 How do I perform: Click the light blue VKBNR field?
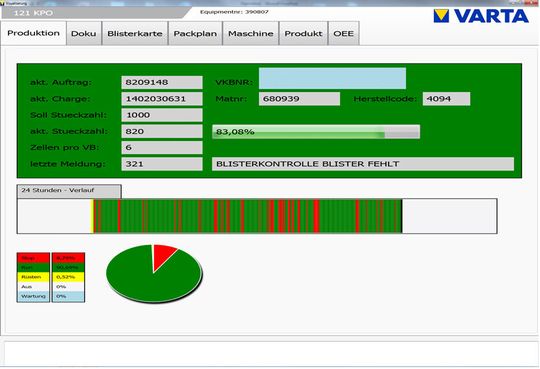[332, 78]
